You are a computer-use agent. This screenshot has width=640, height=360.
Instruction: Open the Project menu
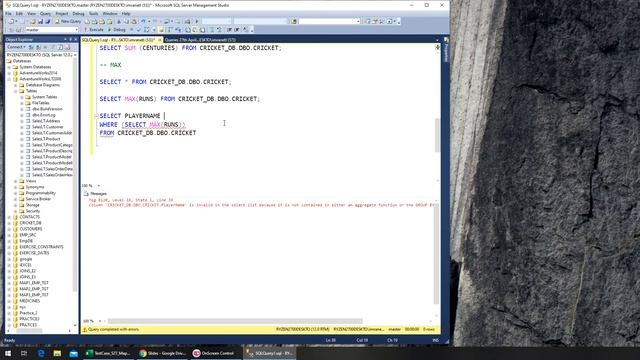62,13
